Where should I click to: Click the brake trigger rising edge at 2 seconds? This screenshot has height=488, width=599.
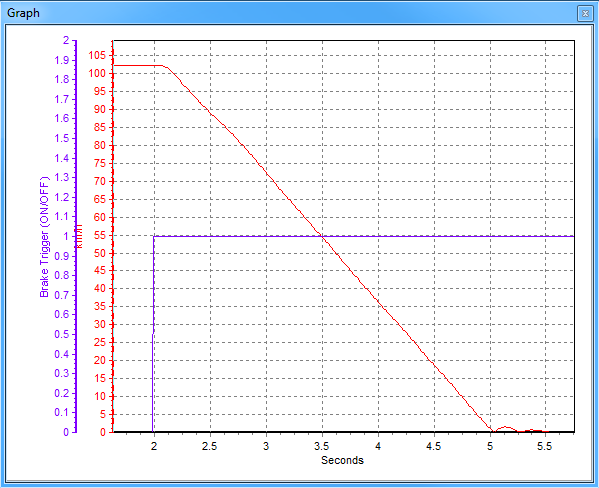tap(153, 334)
